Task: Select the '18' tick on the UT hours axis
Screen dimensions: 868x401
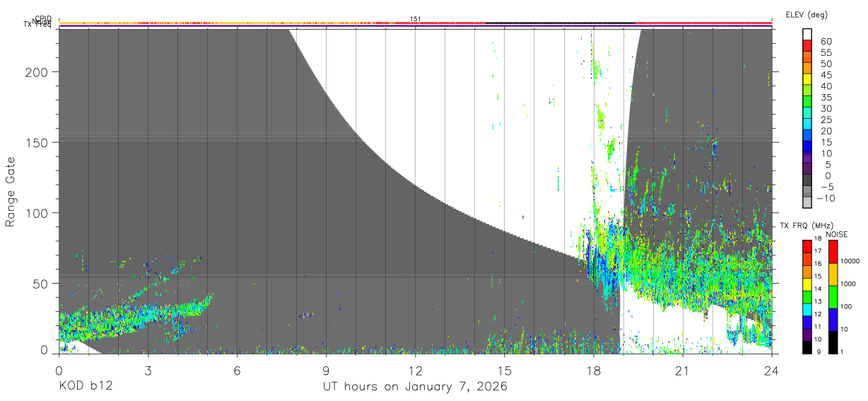Action: (x=594, y=371)
